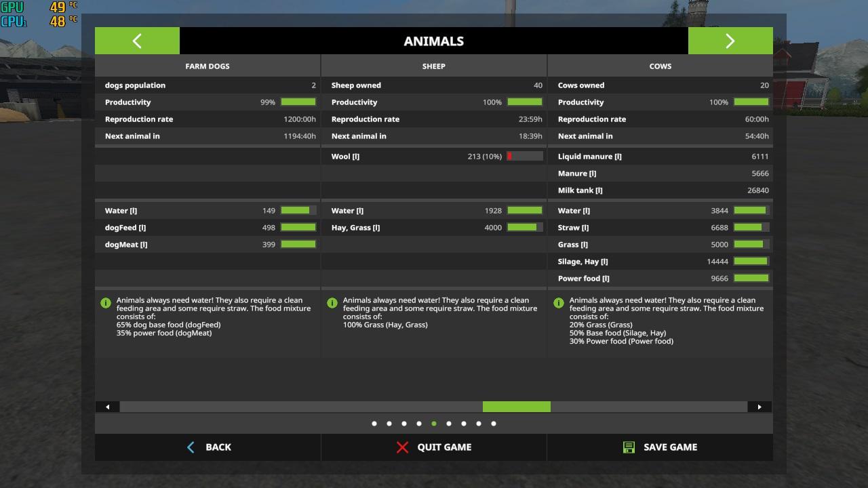
Task: Click the green next page arrow
Action: 730,41
